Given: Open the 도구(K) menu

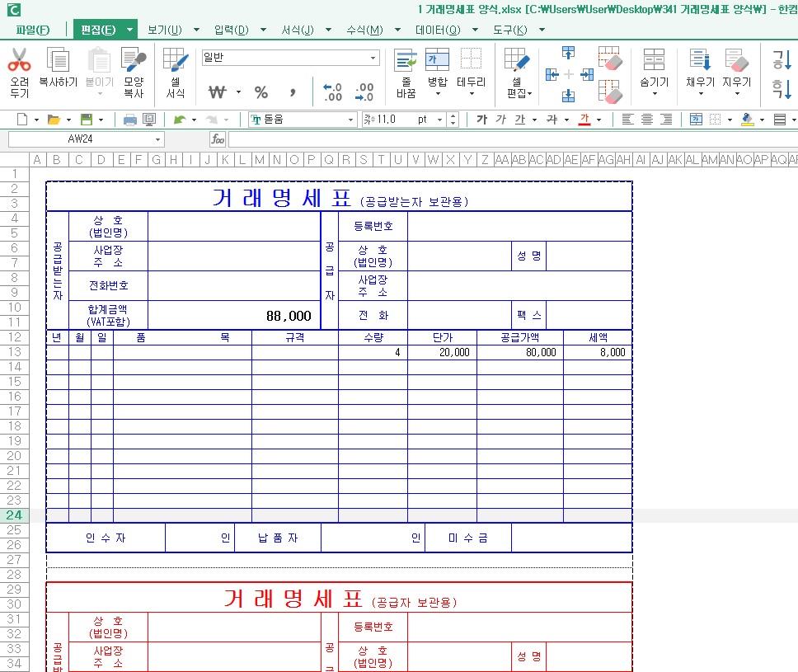Looking at the screenshot, I should pos(510,30).
